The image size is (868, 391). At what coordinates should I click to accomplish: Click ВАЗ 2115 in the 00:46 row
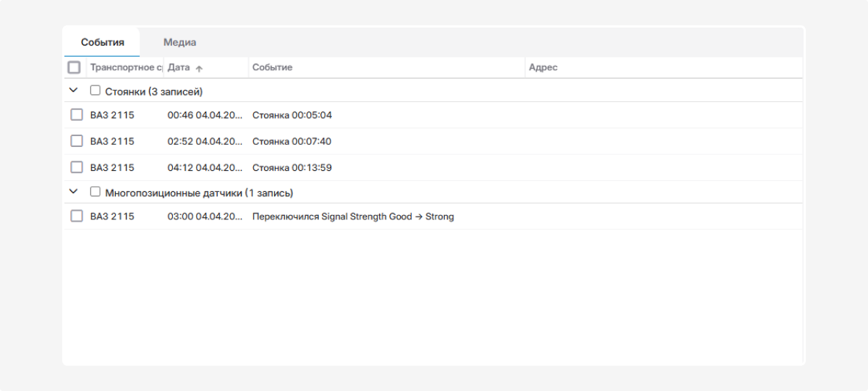(x=112, y=115)
